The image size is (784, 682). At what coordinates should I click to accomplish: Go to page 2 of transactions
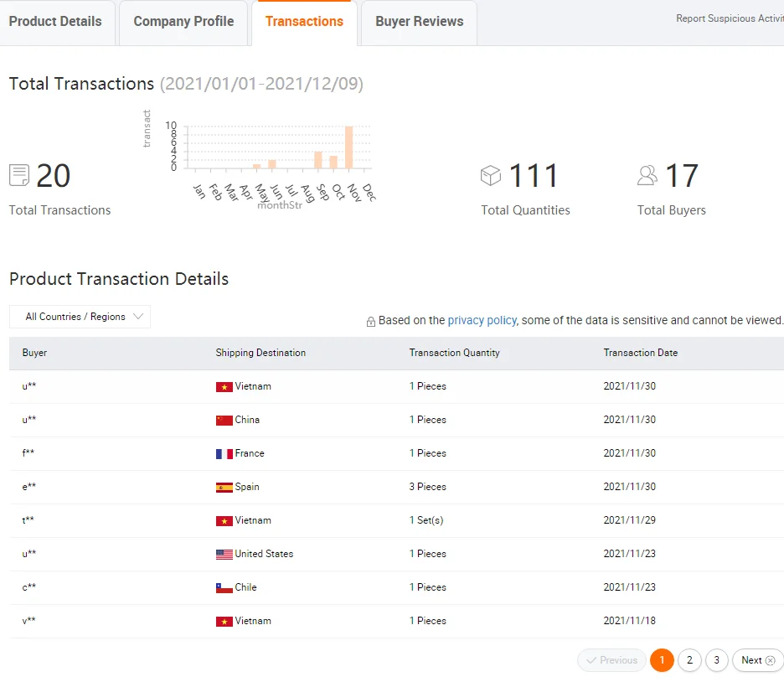click(x=689, y=660)
